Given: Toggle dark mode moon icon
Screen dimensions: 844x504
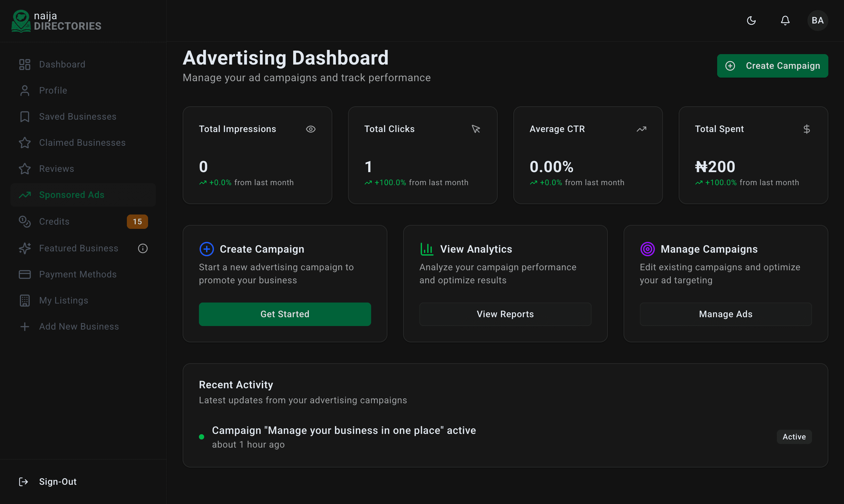Looking at the screenshot, I should (751, 21).
